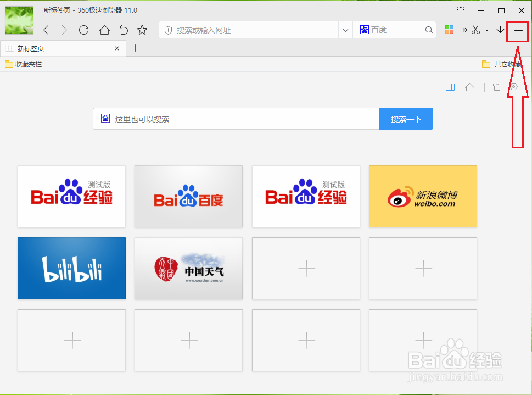Open the app launcher grid icon

click(x=449, y=30)
